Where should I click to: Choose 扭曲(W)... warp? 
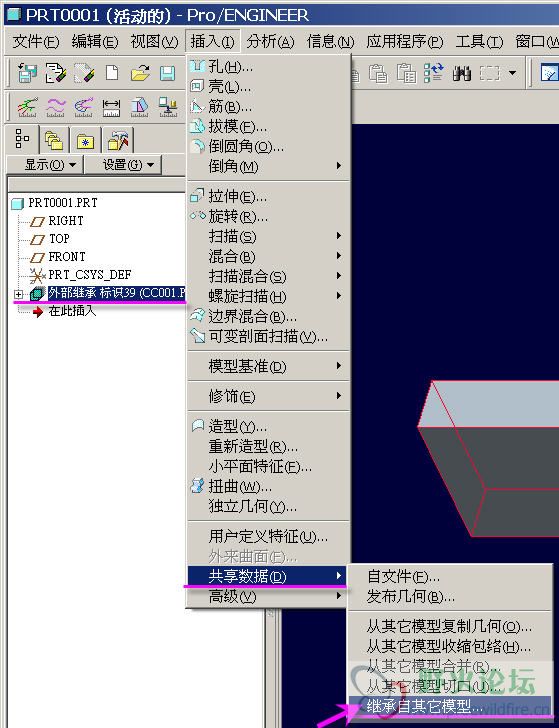point(268,487)
